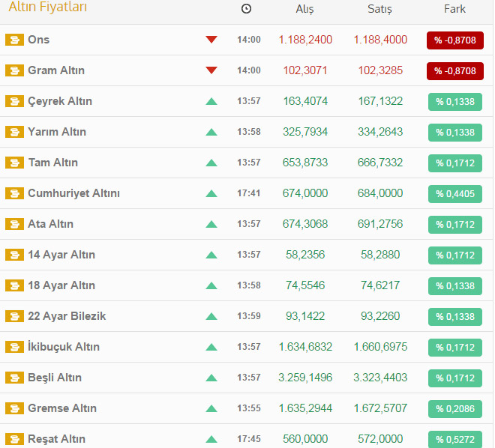Viewport: 495px width, 448px height.
Task: Open the Gremse Altın link
Action: pos(62,408)
